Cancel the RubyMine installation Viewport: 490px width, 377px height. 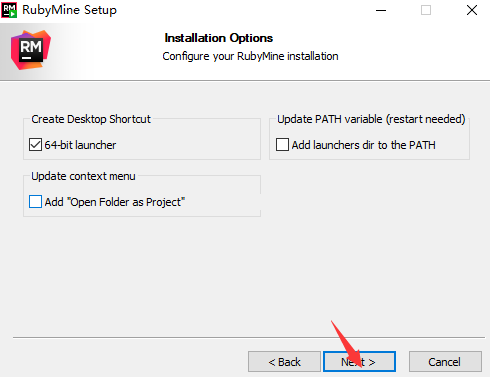[x=445, y=362]
